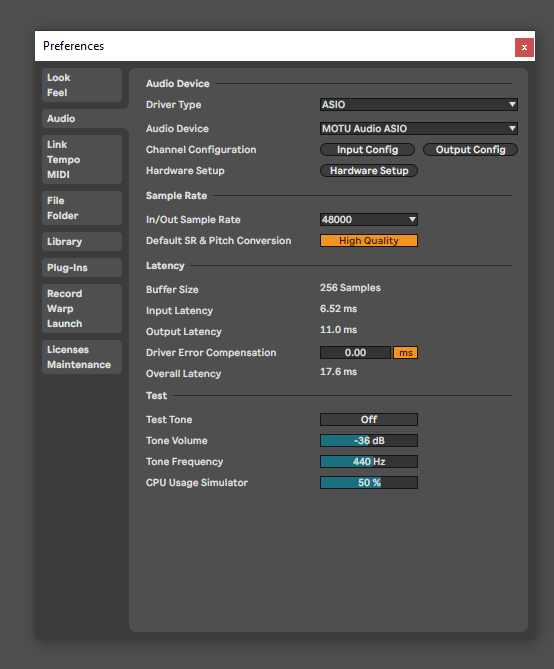Expand the Audio Device MOTU Audio ASIO dropdown
Screen dimensions: 554x669
419,128
